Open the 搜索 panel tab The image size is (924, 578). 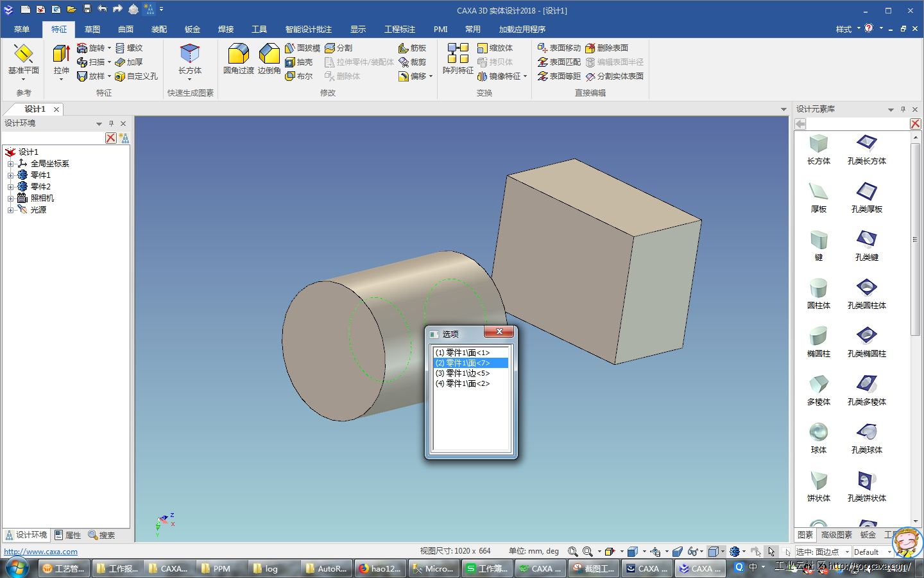[102, 535]
